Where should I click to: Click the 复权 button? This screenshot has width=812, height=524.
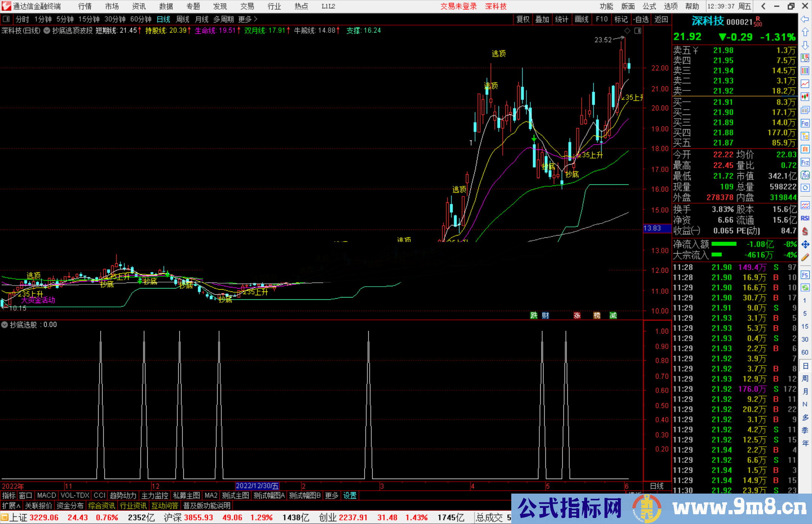tap(523, 19)
